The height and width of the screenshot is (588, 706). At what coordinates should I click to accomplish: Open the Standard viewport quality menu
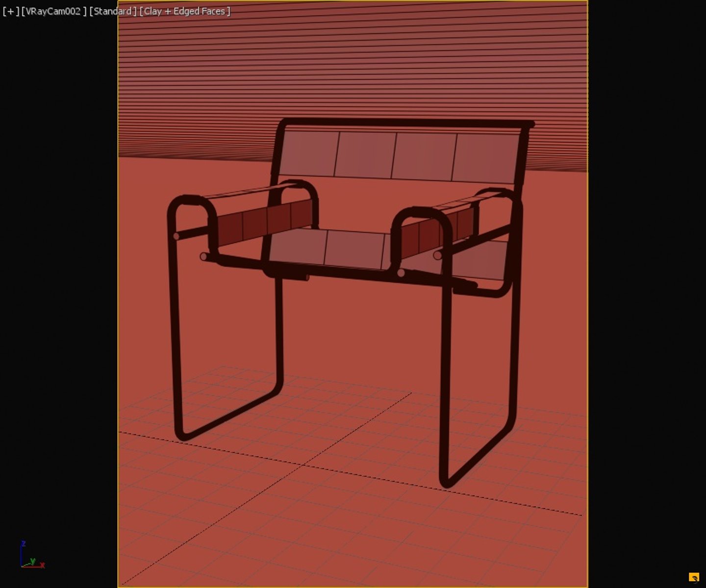point(113,11)
